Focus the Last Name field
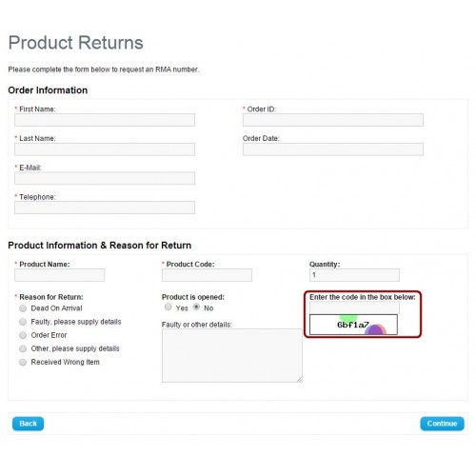 [x=105, y=149]
